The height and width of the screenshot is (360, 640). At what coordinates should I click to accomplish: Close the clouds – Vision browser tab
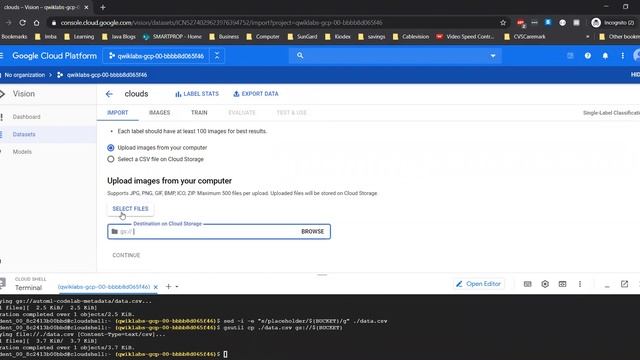[86, 7]
